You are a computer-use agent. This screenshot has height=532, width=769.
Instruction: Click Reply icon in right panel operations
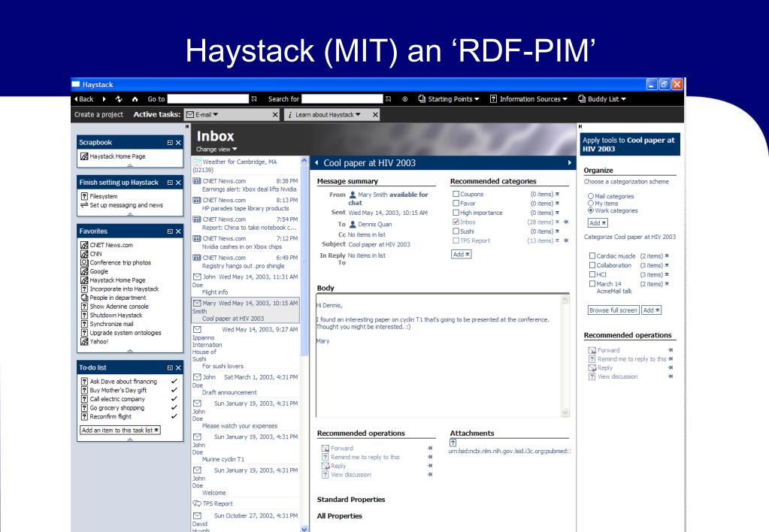point(592,367)
